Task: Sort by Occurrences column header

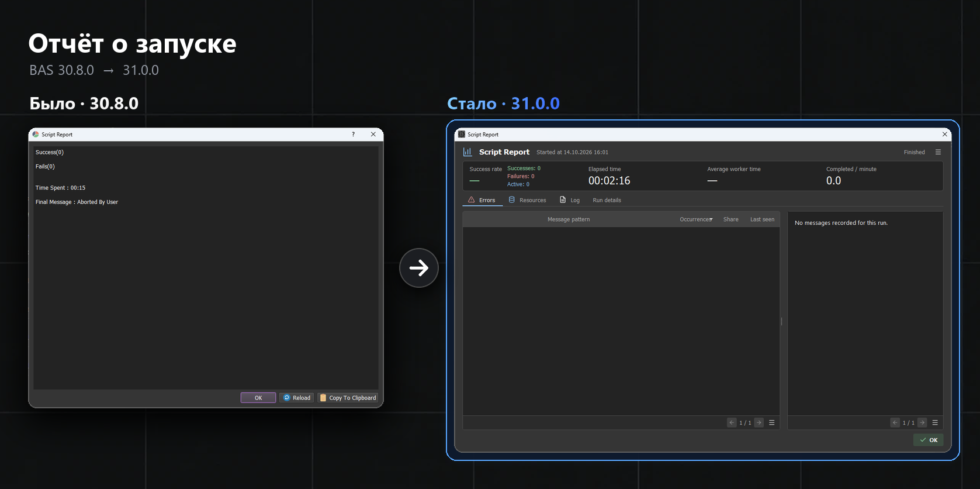Action: 696,219
